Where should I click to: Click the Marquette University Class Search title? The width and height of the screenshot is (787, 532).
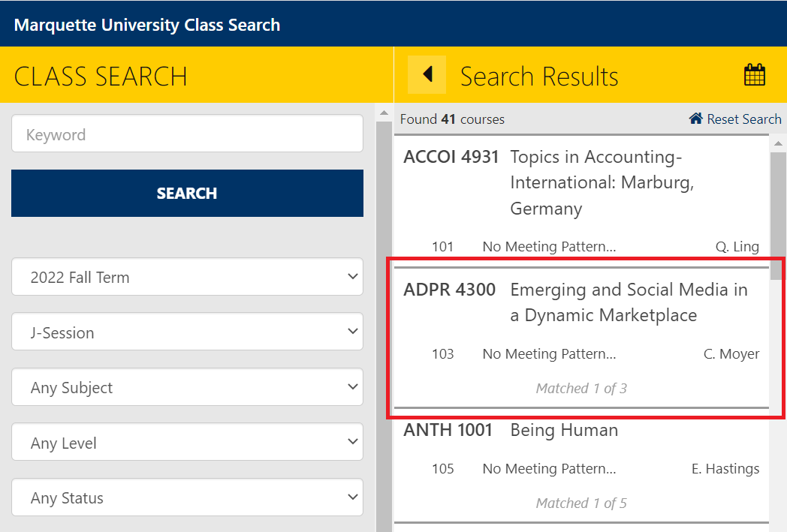click(x=147, y=25)
